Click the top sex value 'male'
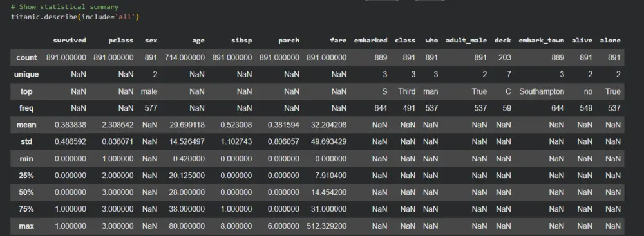This screenshot has width=644, height=236. tap(149, 91)
